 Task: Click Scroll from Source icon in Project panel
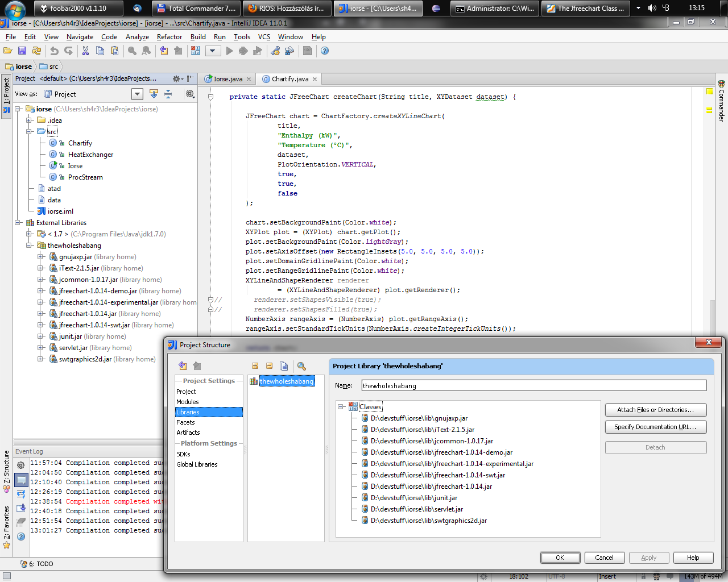click(154, 94)
